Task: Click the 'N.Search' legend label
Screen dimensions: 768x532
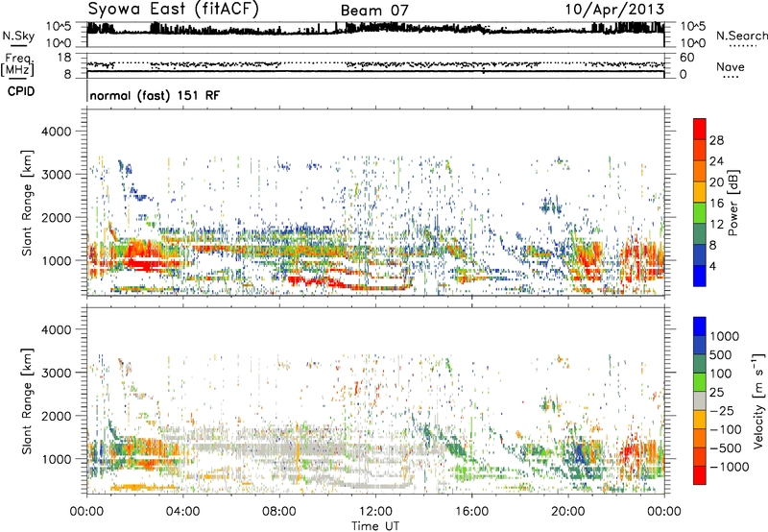Action: click(x=741, y=36)
